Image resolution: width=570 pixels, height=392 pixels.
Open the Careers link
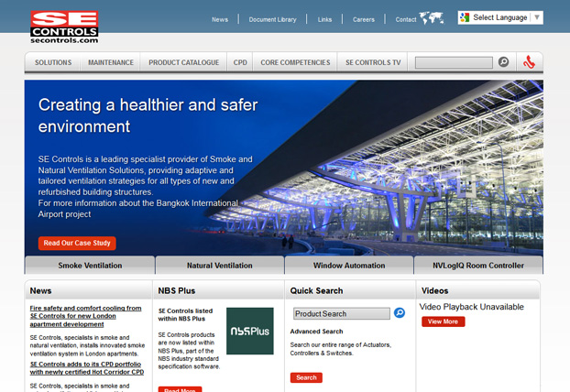click(x=364, y=19)
